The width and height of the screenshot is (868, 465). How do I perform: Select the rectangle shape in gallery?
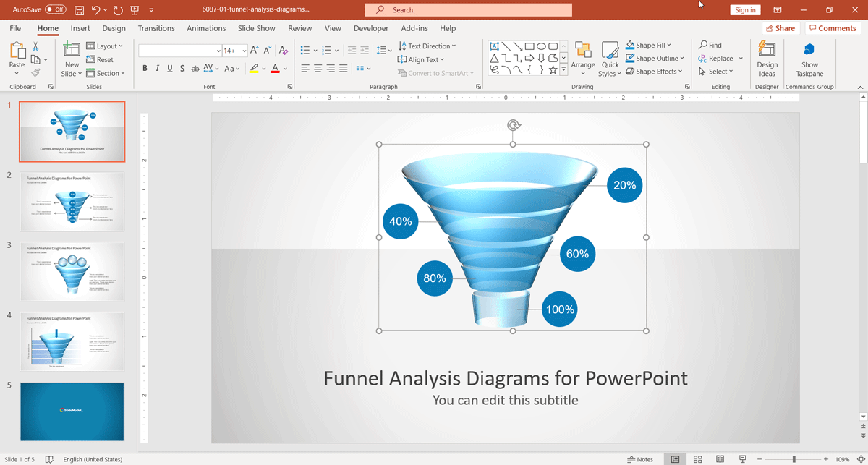(529, 46)
